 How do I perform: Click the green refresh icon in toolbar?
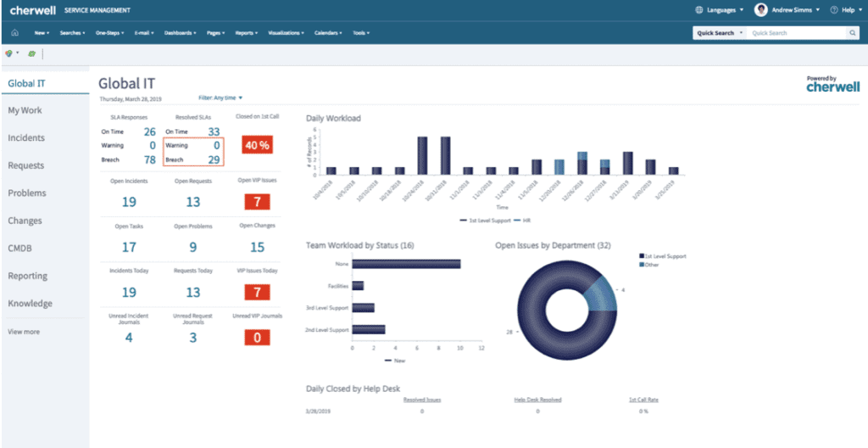tap(32, 53)
